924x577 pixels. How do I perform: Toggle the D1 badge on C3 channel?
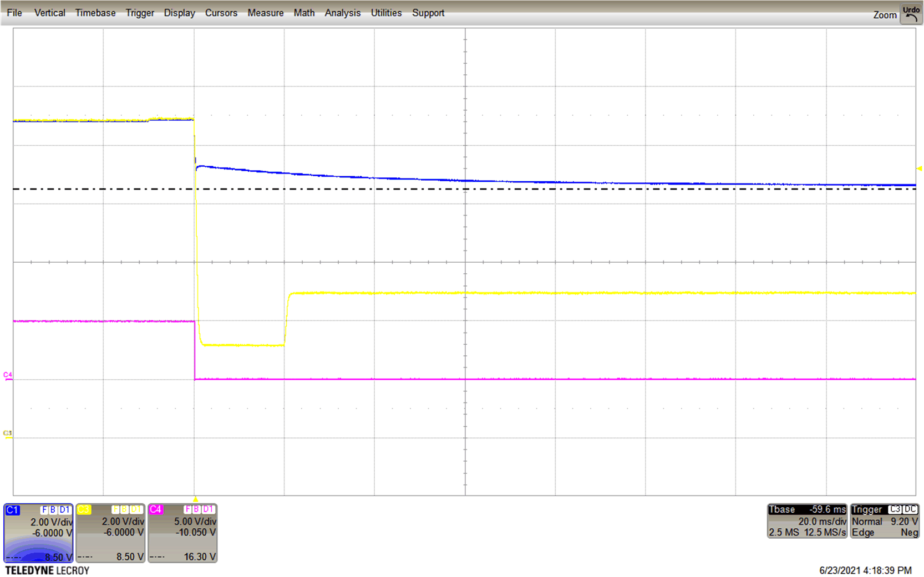coord(135,509)
